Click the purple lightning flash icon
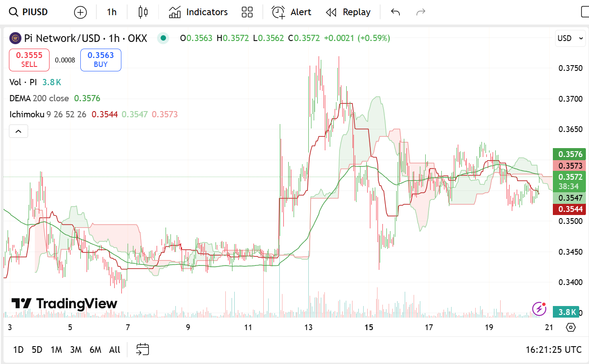 pos(539,308)
